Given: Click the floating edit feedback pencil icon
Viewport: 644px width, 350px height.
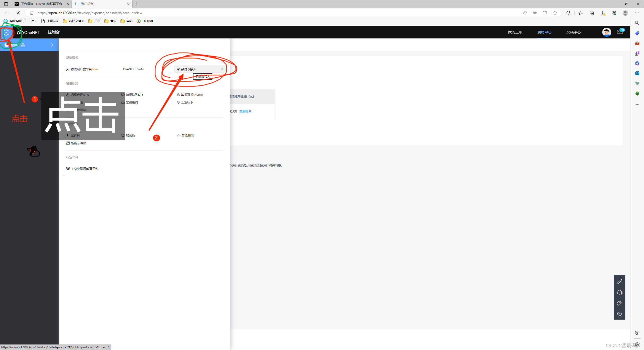Looking at the screenshot, I should click(620, 282).
